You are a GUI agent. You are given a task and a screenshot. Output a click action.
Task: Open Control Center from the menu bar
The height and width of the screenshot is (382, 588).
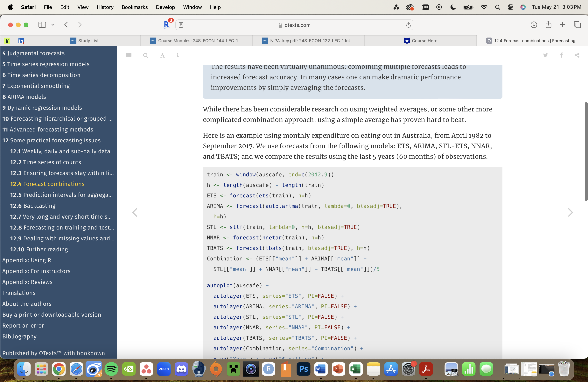pos(511,7)
